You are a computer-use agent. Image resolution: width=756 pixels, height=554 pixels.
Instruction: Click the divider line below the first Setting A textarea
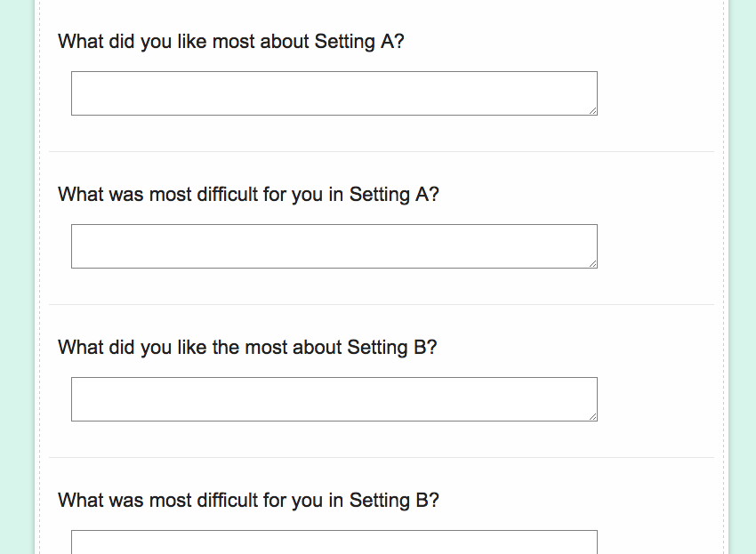pos(382,152)
